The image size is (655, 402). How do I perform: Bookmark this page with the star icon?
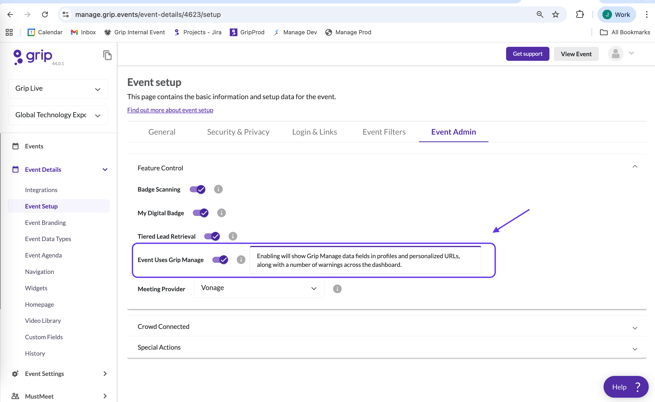pos(556,15)
